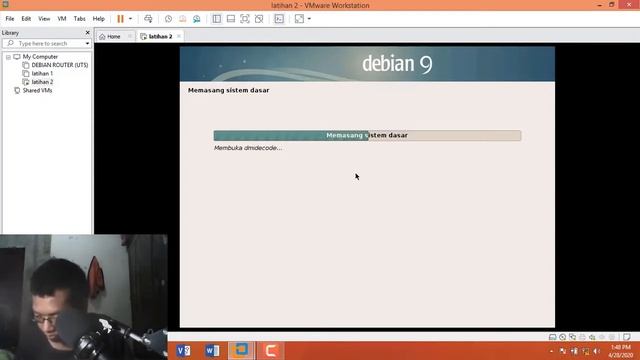Image resolution: width=640 pixels, height=360 pixels.
Task: Click the message log status bar icon
Action: click(627, 337)
